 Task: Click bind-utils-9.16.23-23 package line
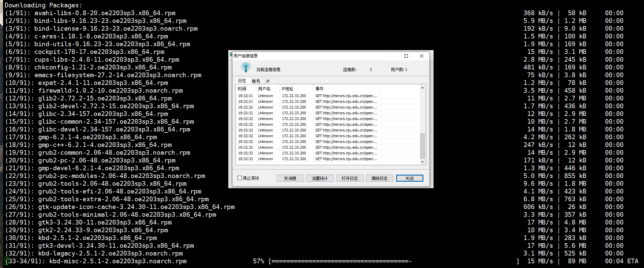(97, 44)
